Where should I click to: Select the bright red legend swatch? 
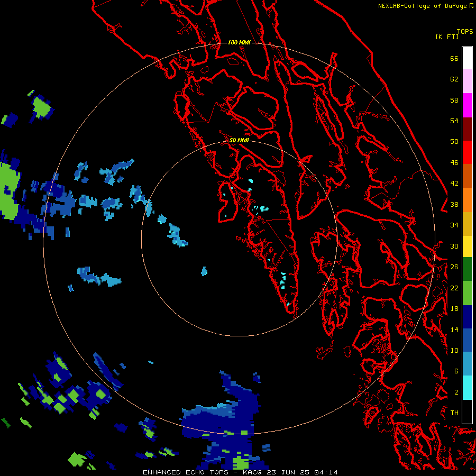[467, 152]
